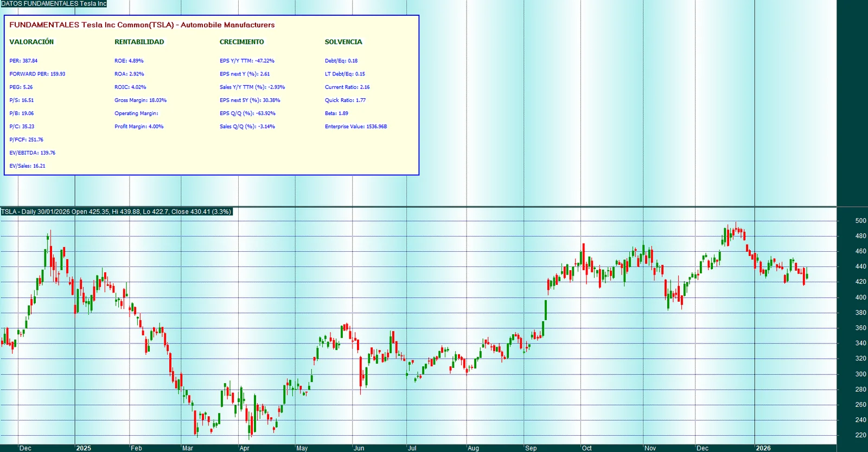Click the TSLA Daily OHLC chart title bar
The image size is (868, 452).
[116, 212]
